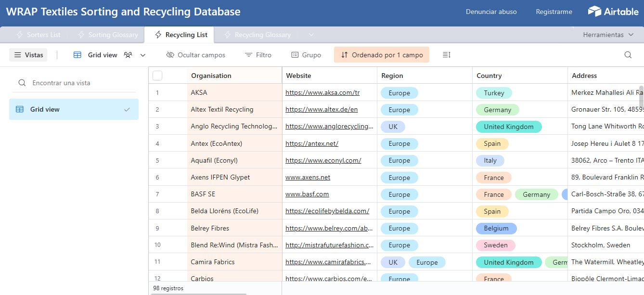Click the search magnifier icon in toolbar

[x=628, y=55]
